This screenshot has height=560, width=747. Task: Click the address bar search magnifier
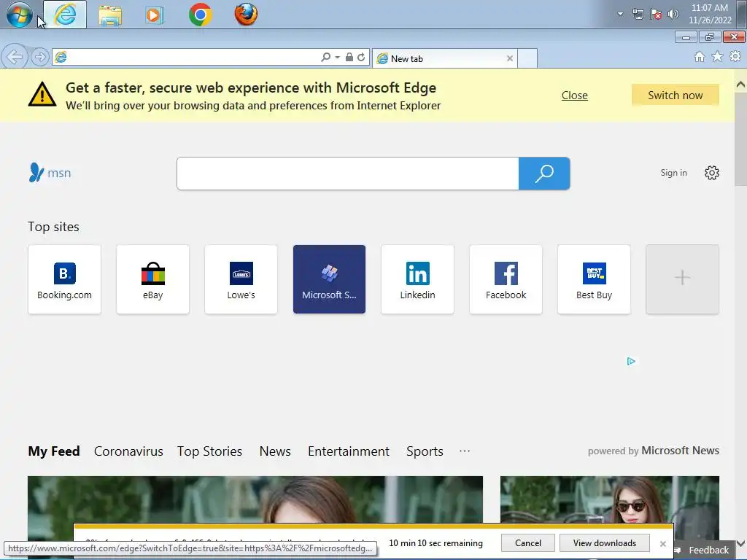click(325, 57)
